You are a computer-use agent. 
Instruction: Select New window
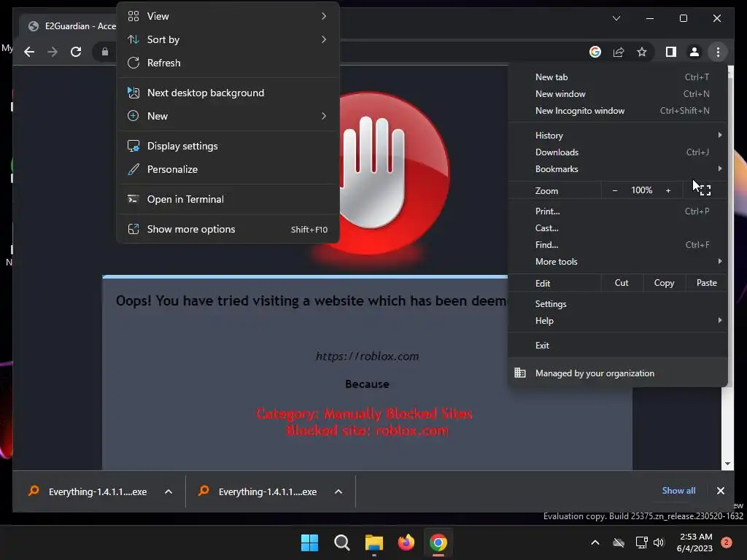click(x=617, y=94)
